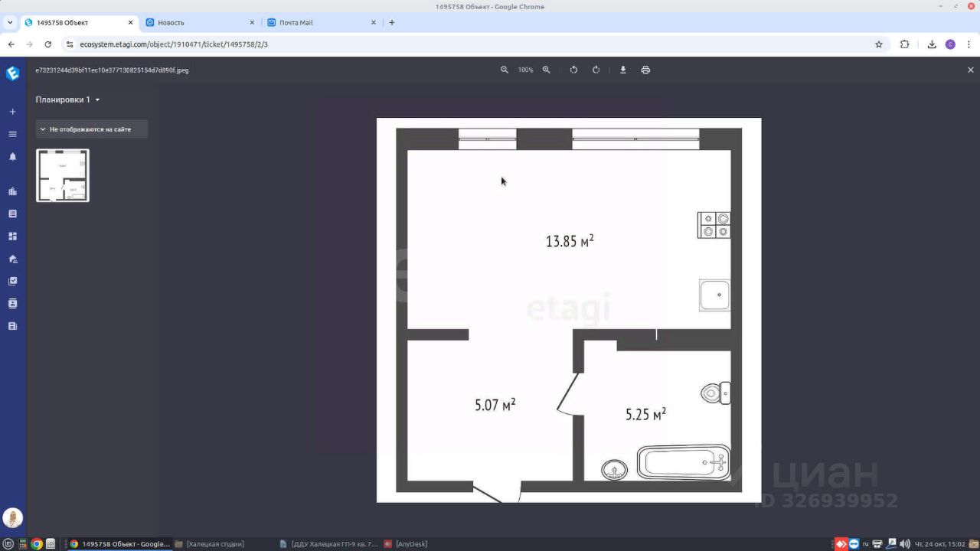Image resolution: width=980 pixels, height=551 pixels.
Task: Click the user avatar at the sidebar bottom
Action: click(x=12, y=518)
